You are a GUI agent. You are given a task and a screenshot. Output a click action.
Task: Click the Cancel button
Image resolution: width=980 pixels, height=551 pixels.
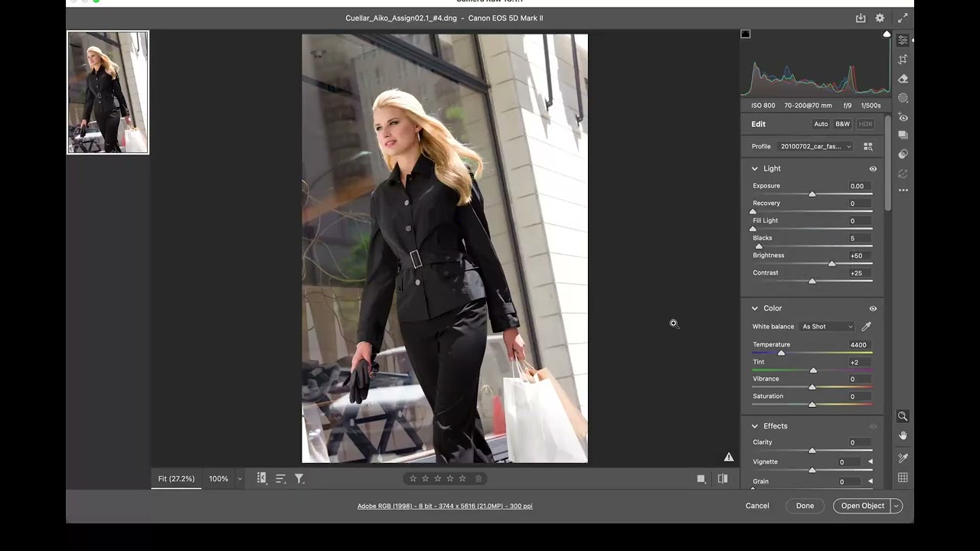coord(757,506)
